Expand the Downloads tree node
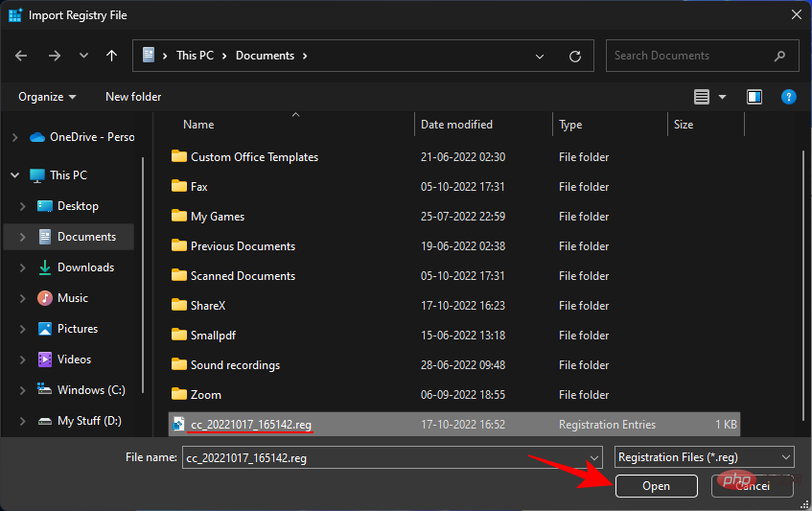This screenshot has height=511, width=812. 22,267
